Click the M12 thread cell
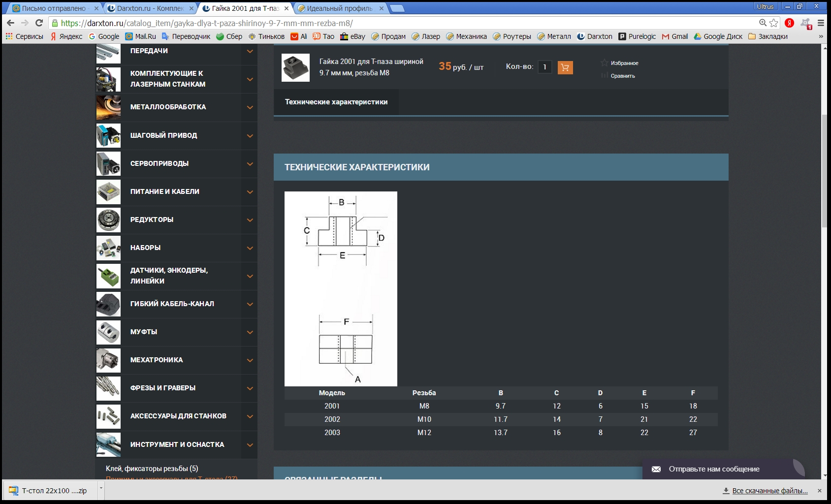This screenshot has width=831, height=504. point(424,433)
